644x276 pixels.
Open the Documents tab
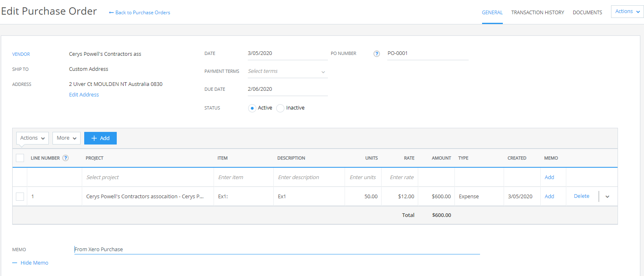(587, 13)
